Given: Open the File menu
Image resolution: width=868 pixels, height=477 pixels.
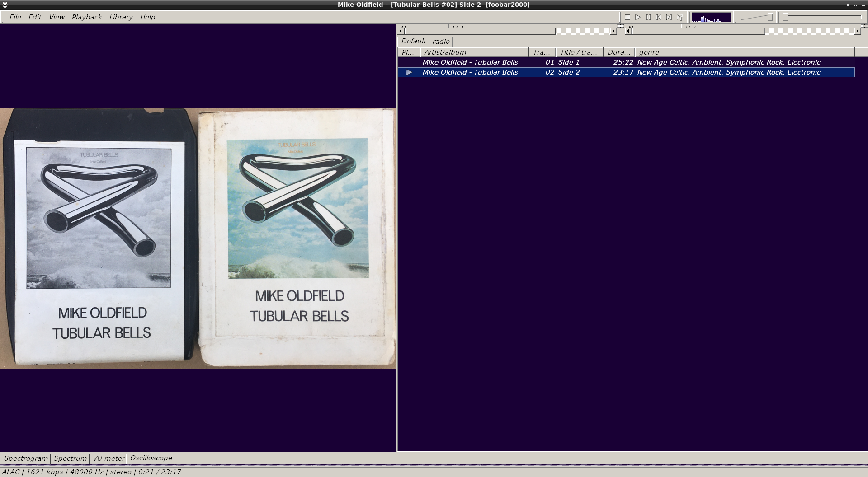Looking at the screenshot, I should [x=15, y=17].
